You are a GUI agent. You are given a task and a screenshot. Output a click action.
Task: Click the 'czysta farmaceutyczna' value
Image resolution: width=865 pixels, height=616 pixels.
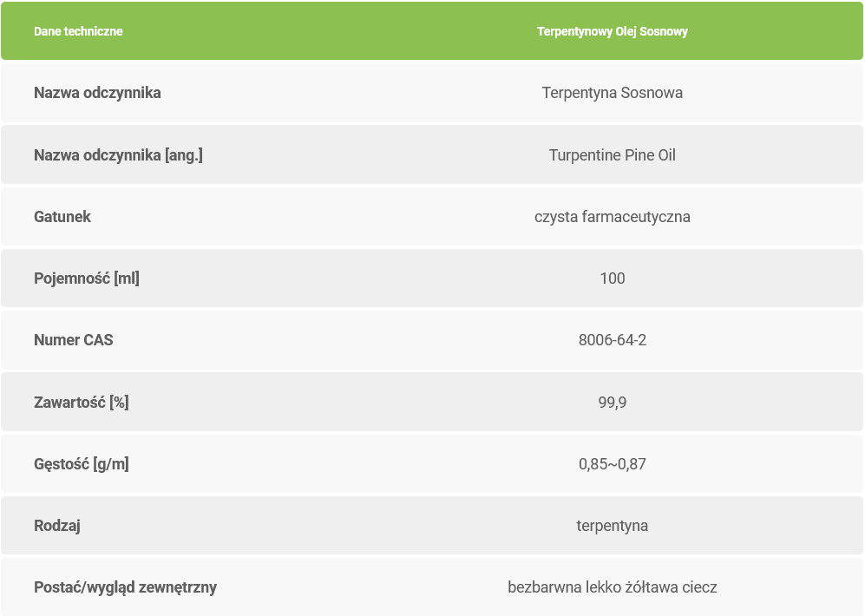point(612,217)
